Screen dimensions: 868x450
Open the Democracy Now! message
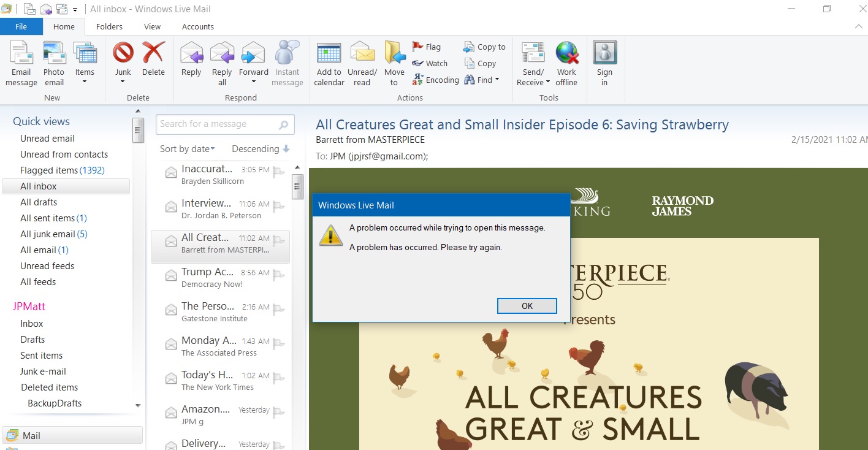point(220,278)
